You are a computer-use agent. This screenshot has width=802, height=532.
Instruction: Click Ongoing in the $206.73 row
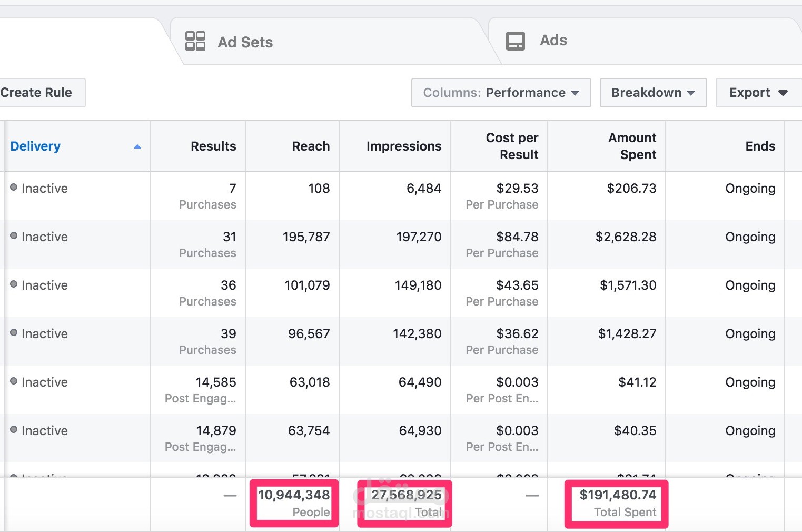tap(750, 189)
